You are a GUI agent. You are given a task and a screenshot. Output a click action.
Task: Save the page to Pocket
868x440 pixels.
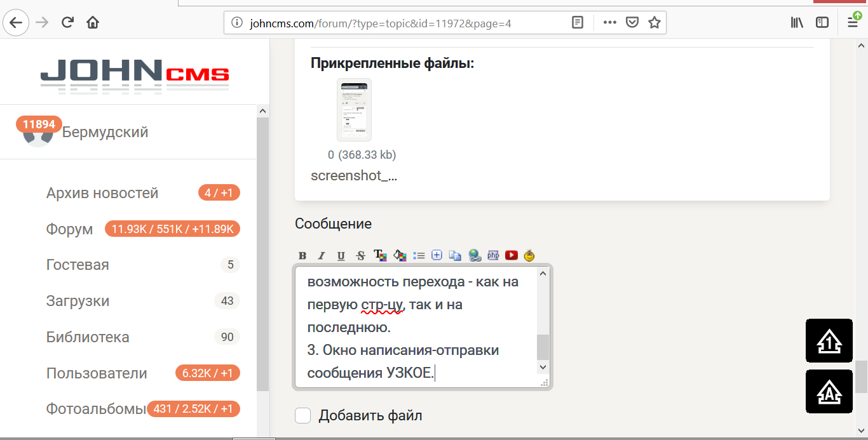point(632,23)
